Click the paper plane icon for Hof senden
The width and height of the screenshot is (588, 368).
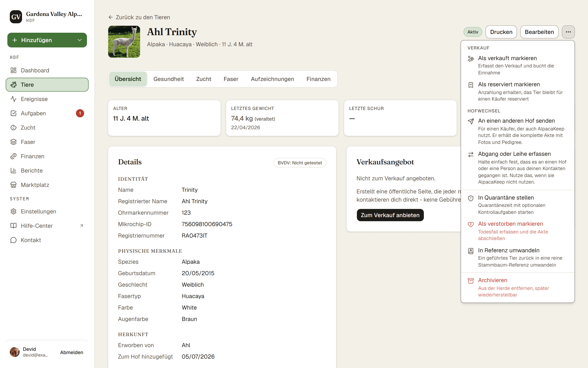click(x=471, y=121)
